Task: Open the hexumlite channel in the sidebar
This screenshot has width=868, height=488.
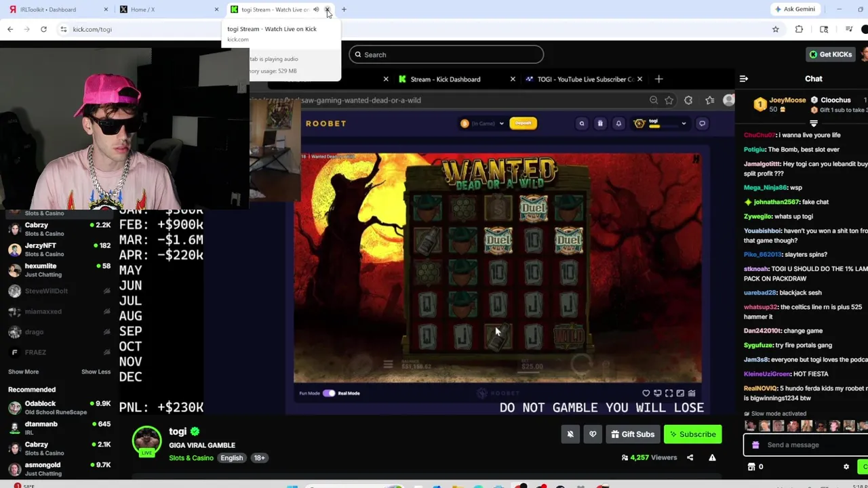Action: click(x=59, y=270)
